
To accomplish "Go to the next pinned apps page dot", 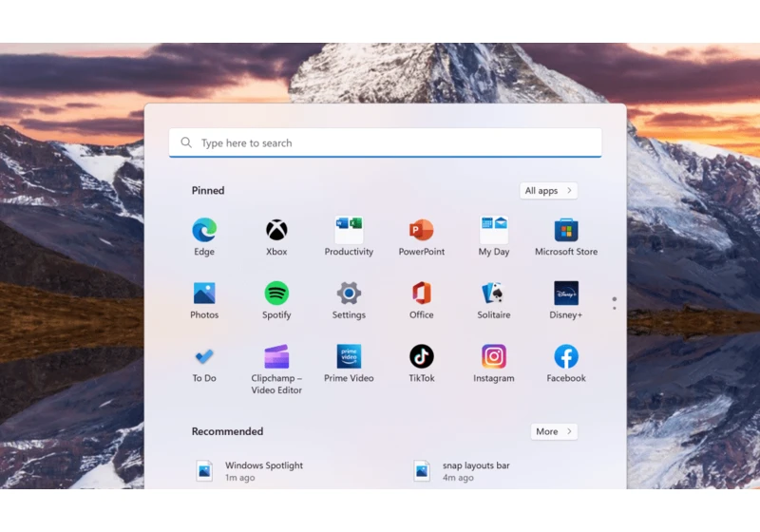I will [x=615, y=308].
